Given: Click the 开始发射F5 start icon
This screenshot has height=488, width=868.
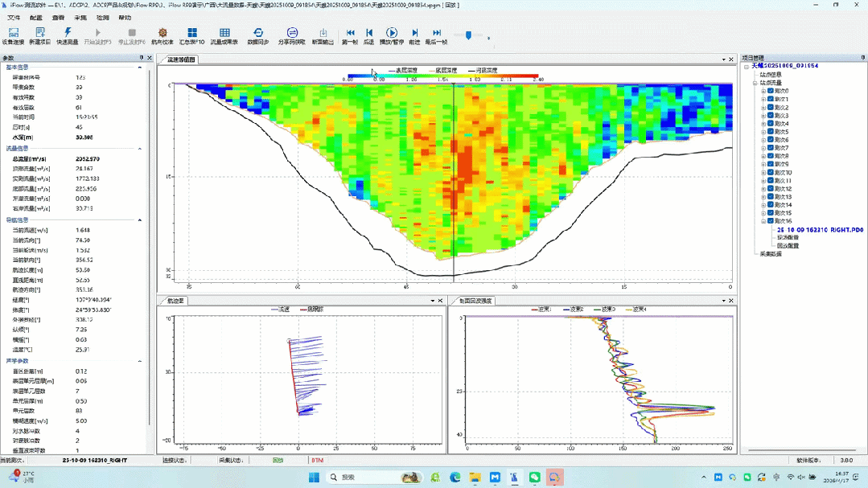Looking at the screenshot, I should click(x=98, y=33).
